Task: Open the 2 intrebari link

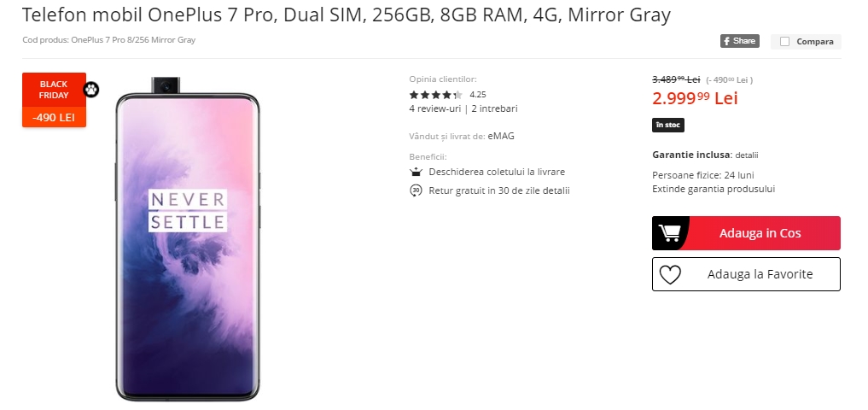Action: (495, 108)
